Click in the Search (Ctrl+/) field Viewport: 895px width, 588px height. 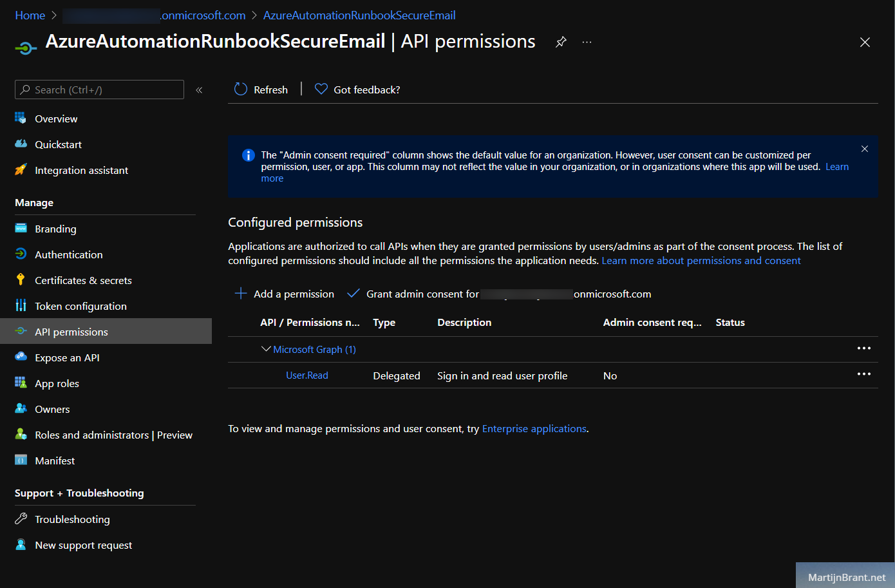pos(99,90)
